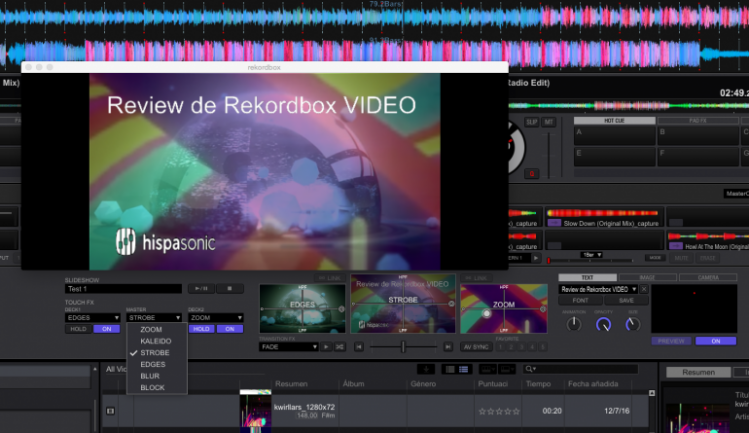This screenshot has width=749, height=433.
Task: Play the transition FX
Action: click(326, 347)
